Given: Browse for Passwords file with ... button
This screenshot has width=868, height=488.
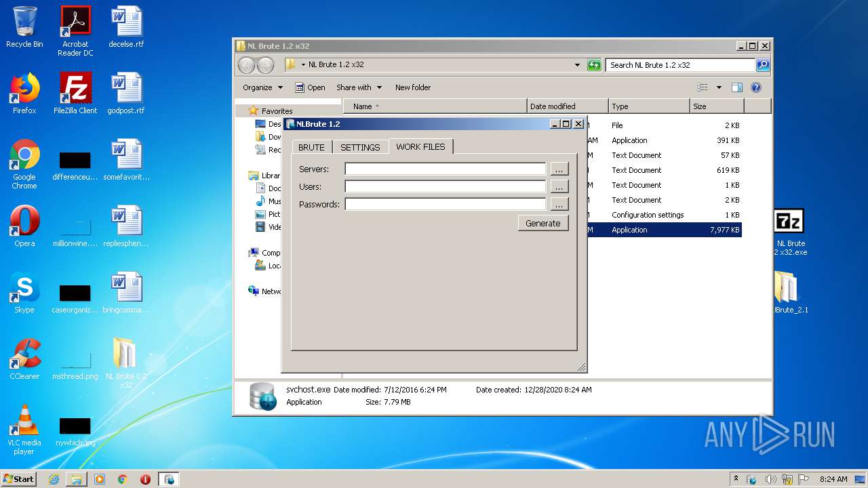Looking at the screenshot, I should point(559,204).
